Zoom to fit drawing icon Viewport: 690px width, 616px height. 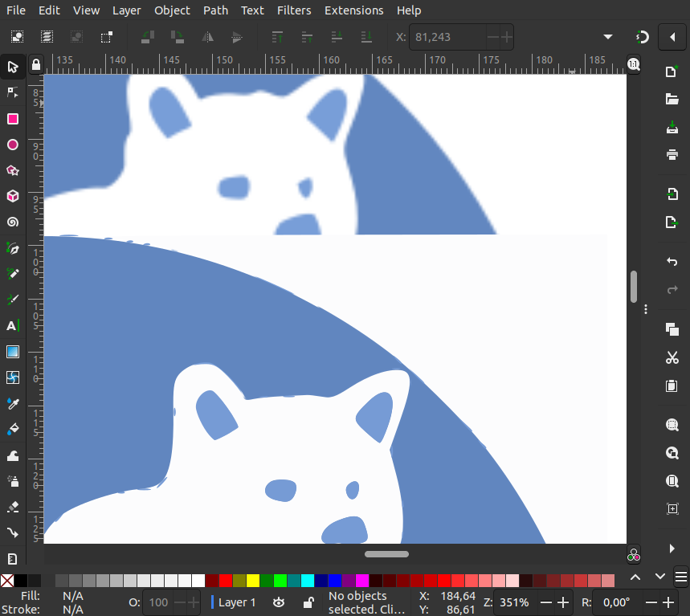pos(672,453)
